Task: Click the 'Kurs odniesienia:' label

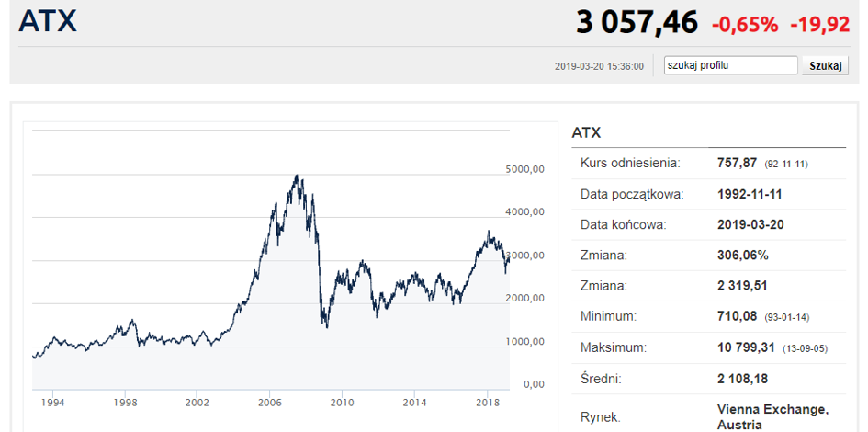Action: tap(630, 163)
